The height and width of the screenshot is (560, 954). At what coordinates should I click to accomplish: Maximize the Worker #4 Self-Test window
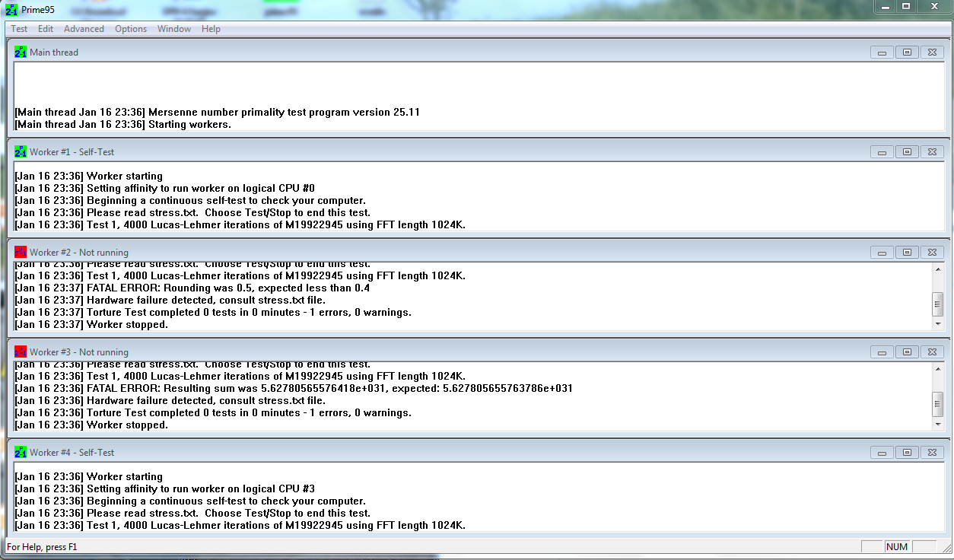pos(907,452)
